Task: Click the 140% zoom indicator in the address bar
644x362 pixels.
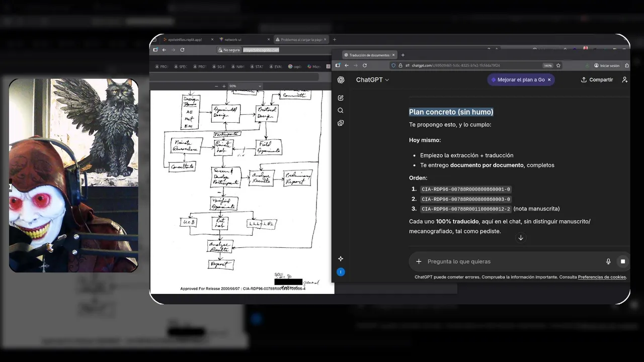Action: (x=547, y=65)
